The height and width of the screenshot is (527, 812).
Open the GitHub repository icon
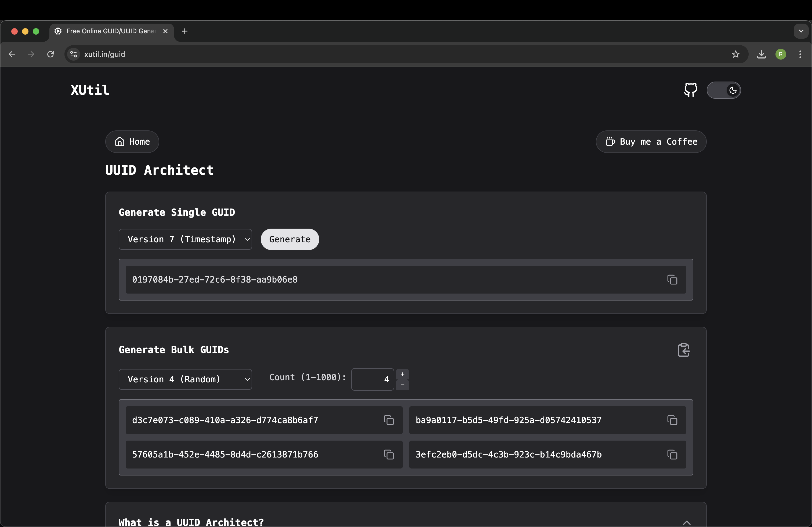pos(690,90)
